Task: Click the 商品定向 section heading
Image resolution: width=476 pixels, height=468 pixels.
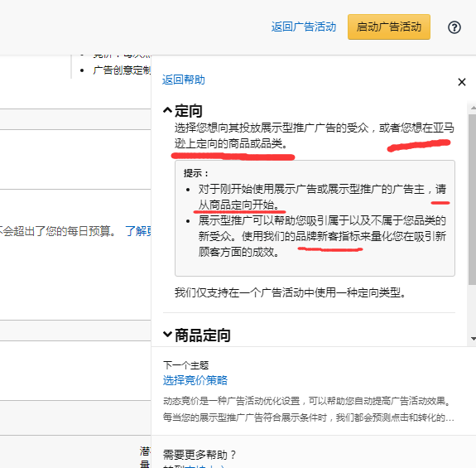Action: click(203, 335)
